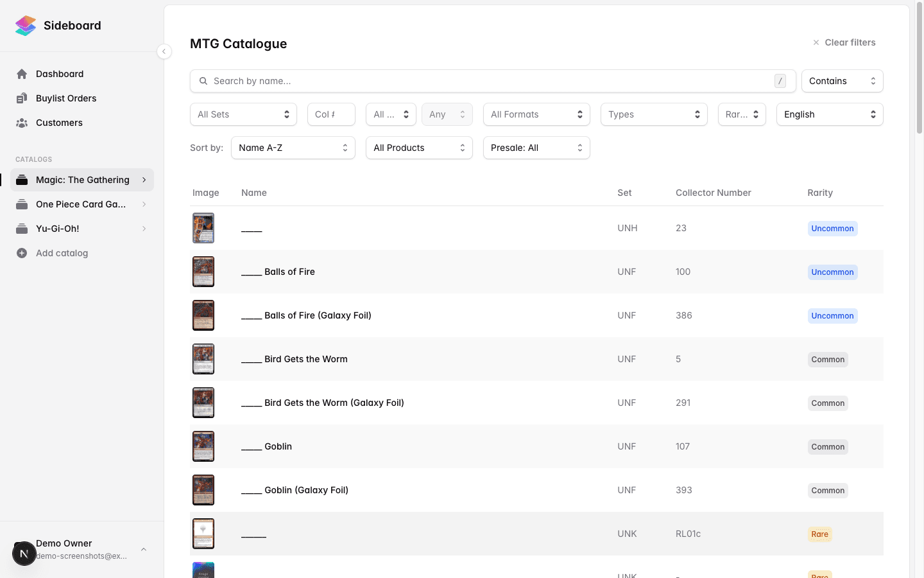Click thumbnail of Bird Gets the Worm (Galaxy Foil)

pos(203,403)
